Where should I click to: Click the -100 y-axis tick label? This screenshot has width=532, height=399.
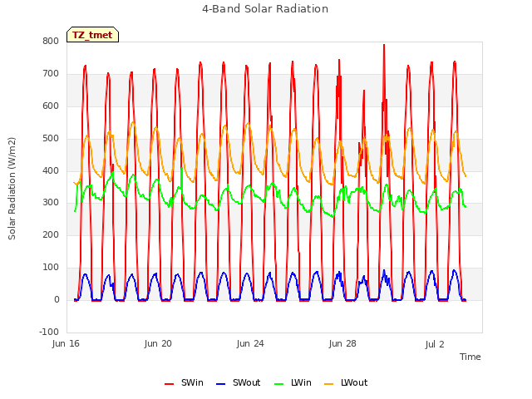pos(49,332)
